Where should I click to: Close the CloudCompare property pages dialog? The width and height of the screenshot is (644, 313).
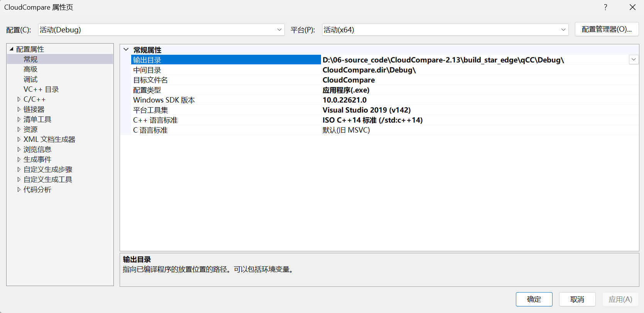[632, 7]
